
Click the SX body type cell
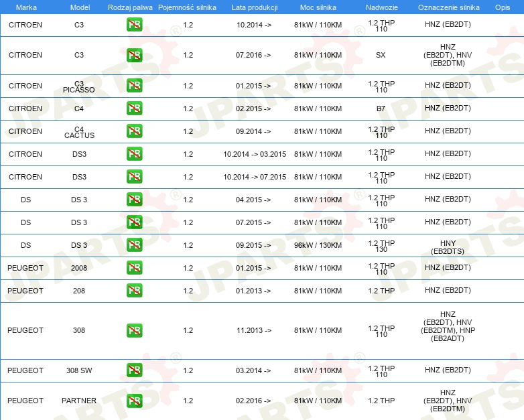click(x=381, y=55)
